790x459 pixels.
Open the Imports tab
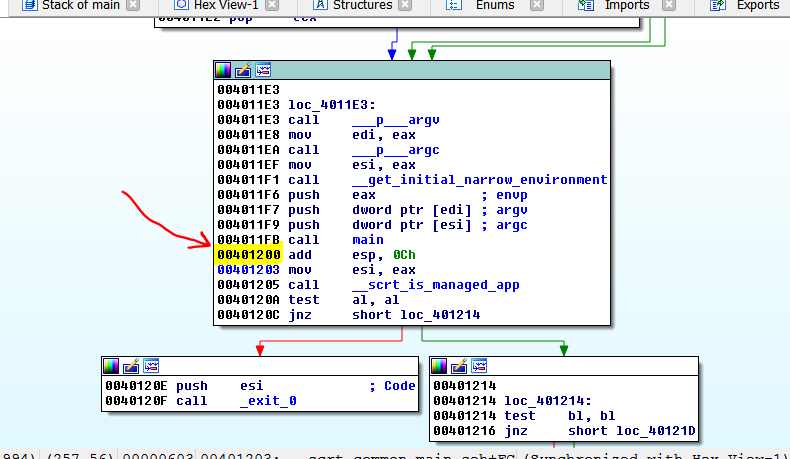point(626,6)
